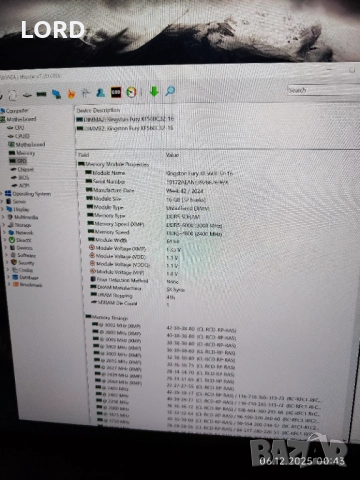Expand the Storage tree node
The height and width of the screenshot is (480, 360).
[4, 225]
